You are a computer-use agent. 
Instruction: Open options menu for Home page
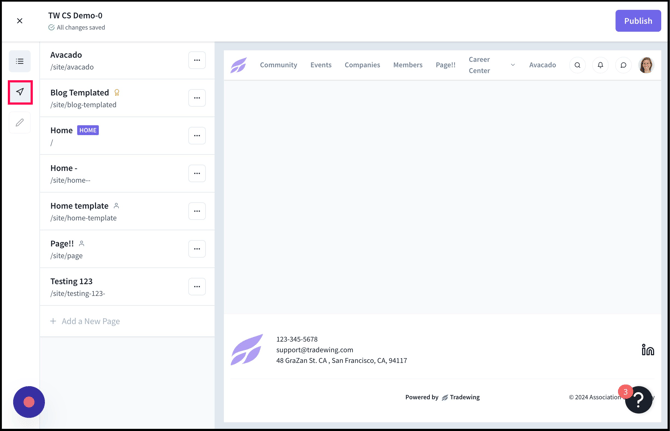pyautogui.click(x=197, y=135)
